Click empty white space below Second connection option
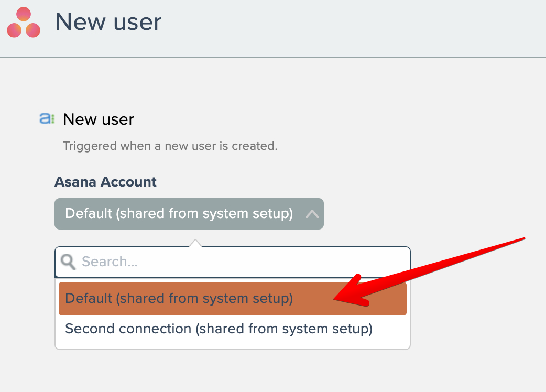 click(233, 344)
